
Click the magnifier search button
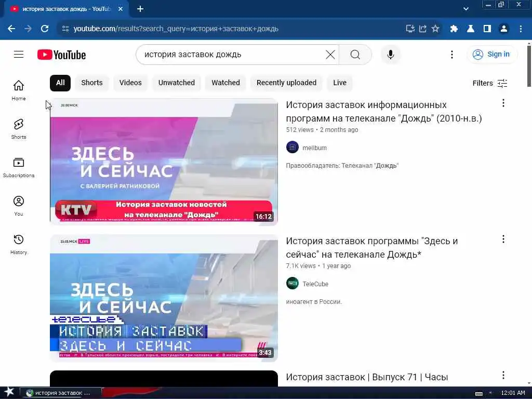355,54
